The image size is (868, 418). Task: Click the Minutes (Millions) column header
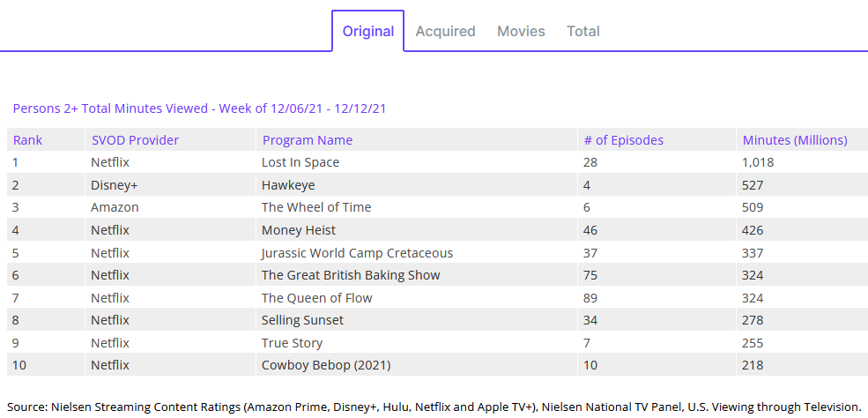795,140
